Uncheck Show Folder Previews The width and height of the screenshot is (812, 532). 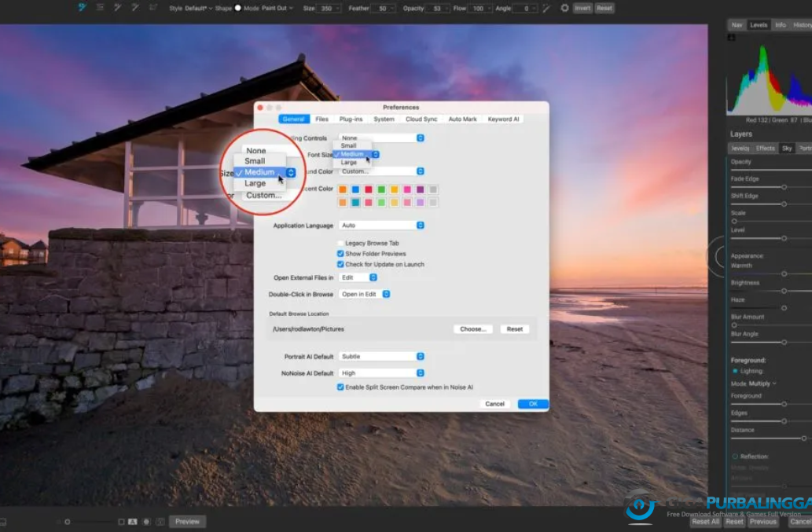coord(340,254)
